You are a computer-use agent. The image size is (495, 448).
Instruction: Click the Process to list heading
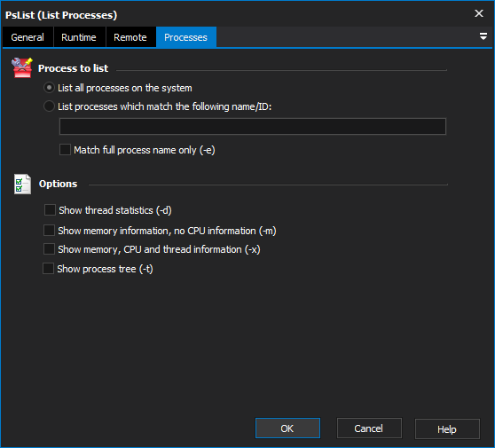73,68
